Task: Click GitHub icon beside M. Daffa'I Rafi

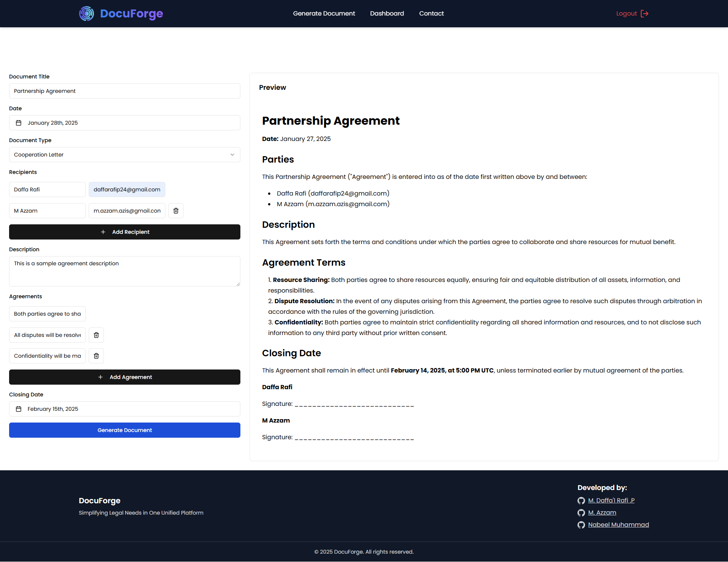Action: point(581,501)
